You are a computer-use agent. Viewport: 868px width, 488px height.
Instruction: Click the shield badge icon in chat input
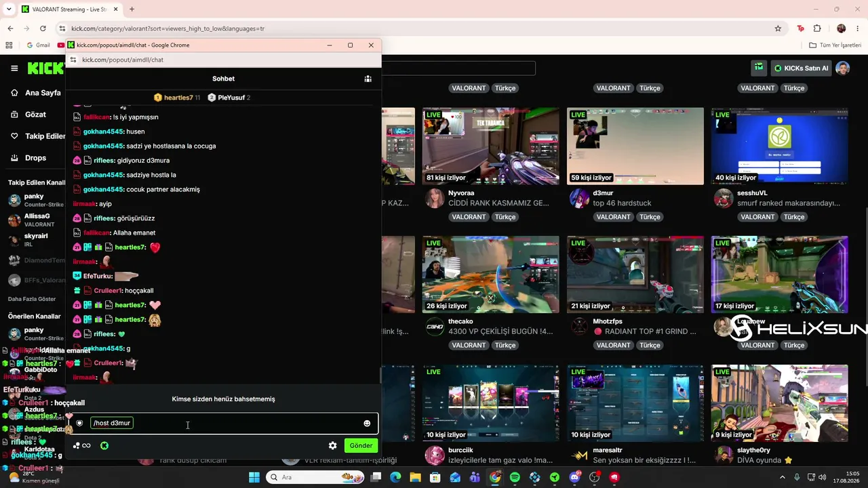click(79, 424)
